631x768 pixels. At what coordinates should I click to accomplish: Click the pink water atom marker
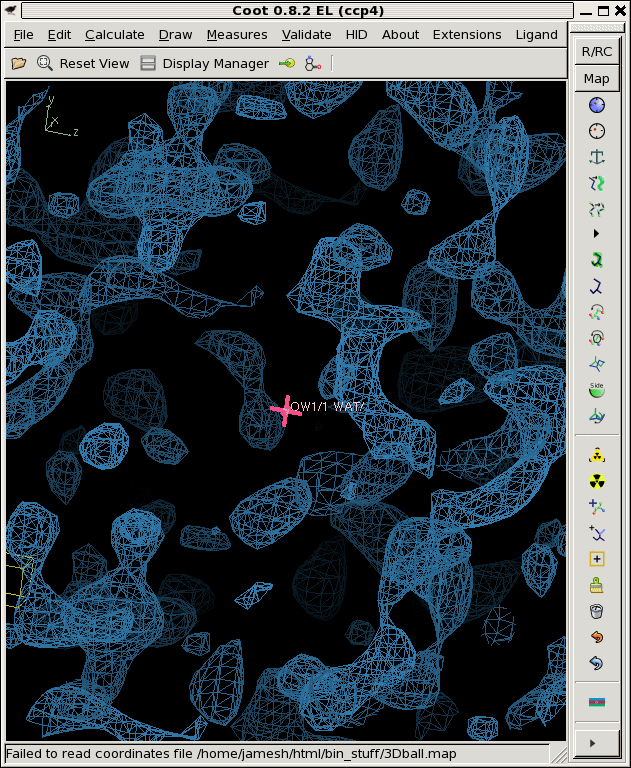285,410
